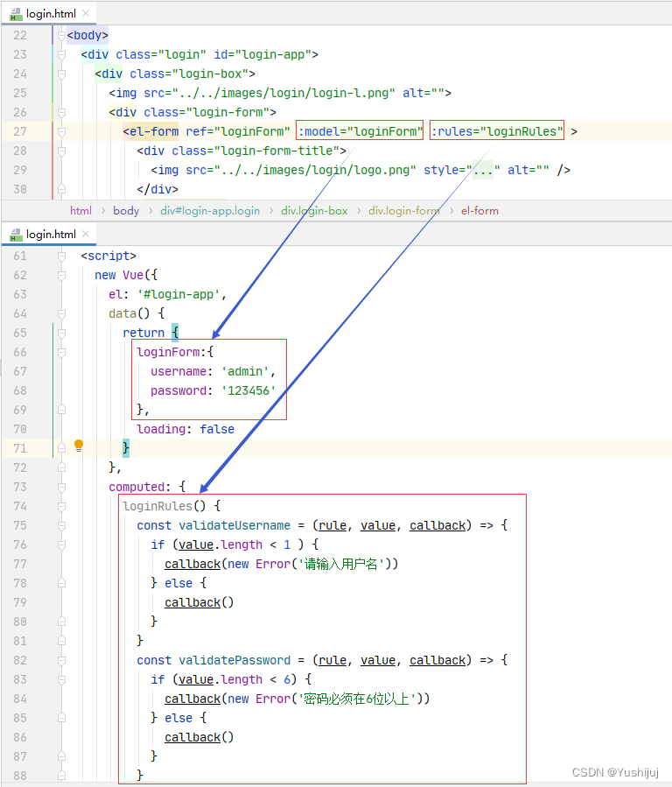Click the <script> tag on line 61
Image resolution: width=672 pixels, height=787 pixels.
point(108,256)
